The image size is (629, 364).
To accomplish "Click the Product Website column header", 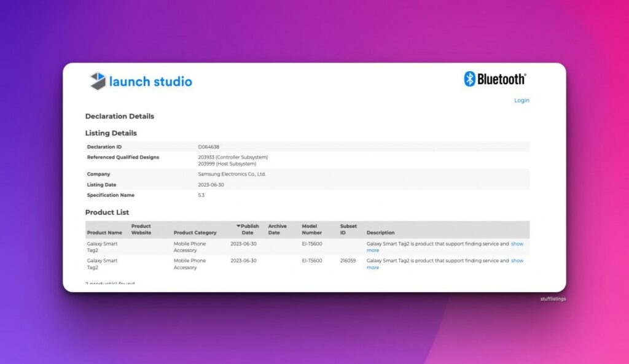I will tap(141, 230).
